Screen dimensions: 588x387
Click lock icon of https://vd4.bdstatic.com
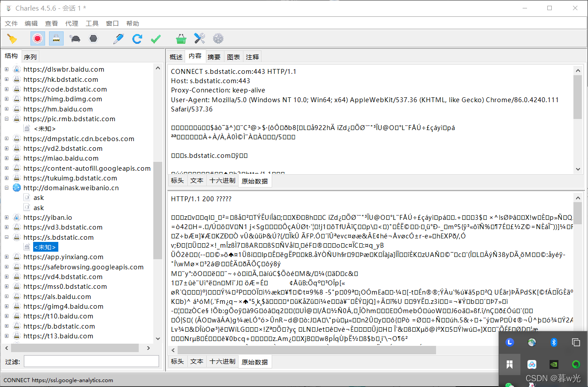click(17, 276)
